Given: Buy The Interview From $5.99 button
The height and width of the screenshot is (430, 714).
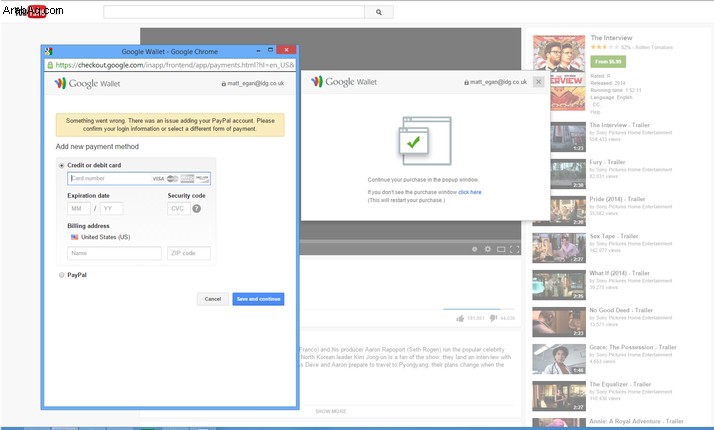Looking at the screenshot, I should [608, 61].
